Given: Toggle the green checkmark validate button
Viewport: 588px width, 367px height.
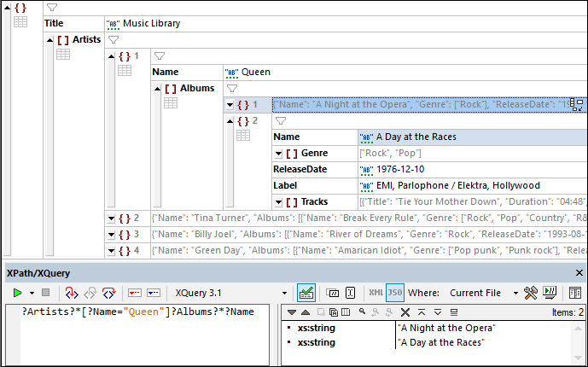Looking at the screenshot, I should [306, 293].
